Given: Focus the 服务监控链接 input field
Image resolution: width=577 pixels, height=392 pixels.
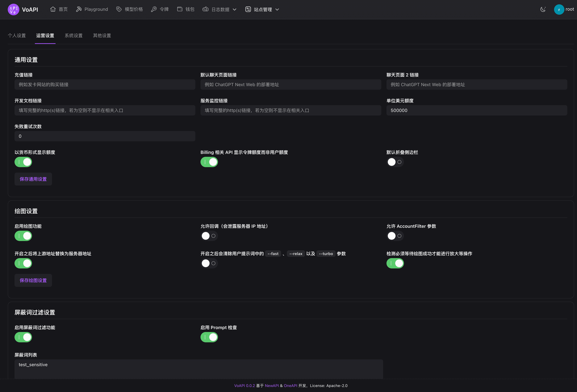Looking at the screenshot, I should pyautogui.click(x=291, y=110).
